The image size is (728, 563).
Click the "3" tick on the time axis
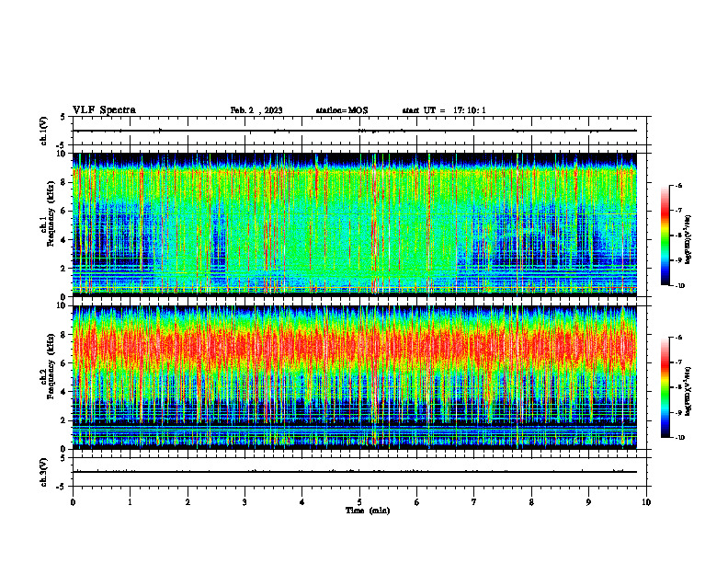[x=245, y=502]
